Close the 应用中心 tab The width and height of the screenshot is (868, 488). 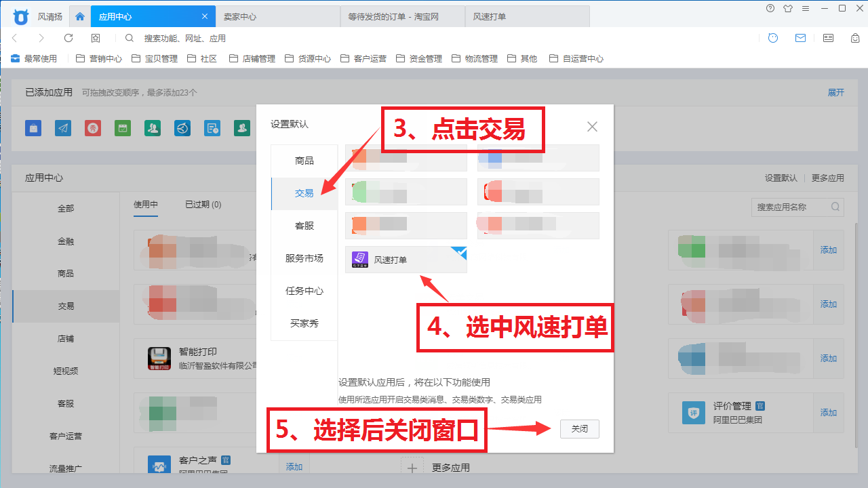(x=205, y=16)
